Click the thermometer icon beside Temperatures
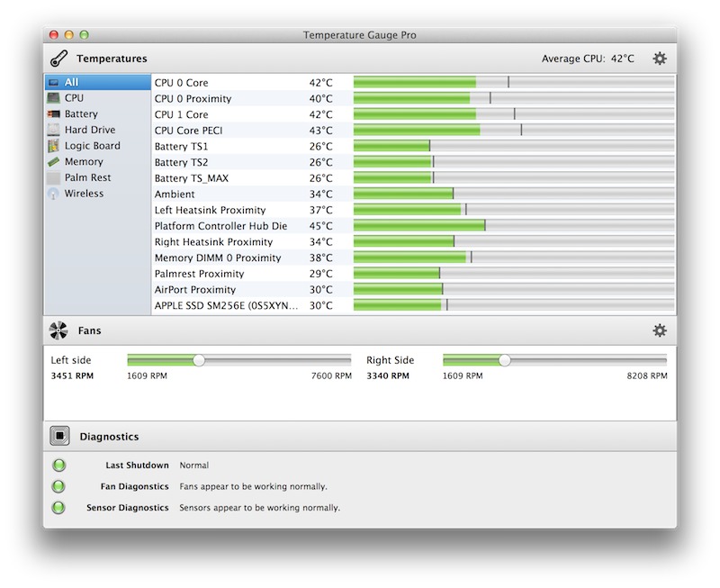Screen dimensions: 720x588 (59, 59)
